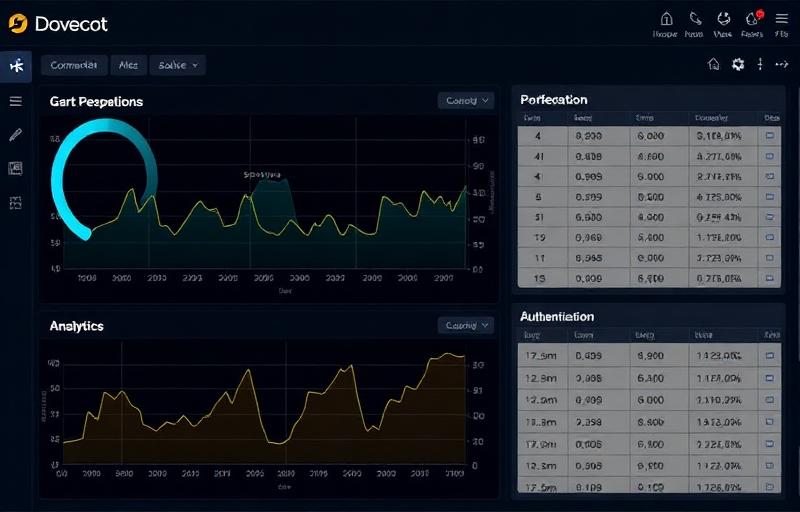The height and width of the screenshot is (512, 800).
Task: Toggle the box in the last Porfecation row
Action: click(770, 278)
